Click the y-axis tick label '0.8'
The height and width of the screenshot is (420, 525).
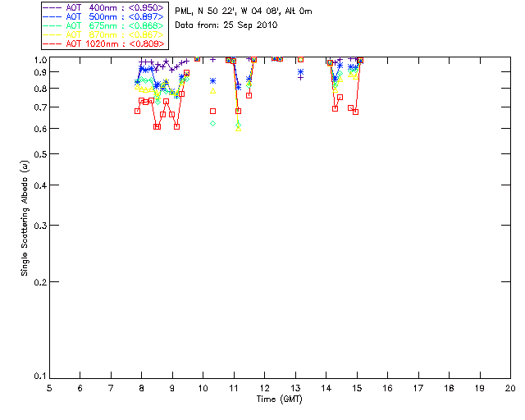[x=40, y=89]
